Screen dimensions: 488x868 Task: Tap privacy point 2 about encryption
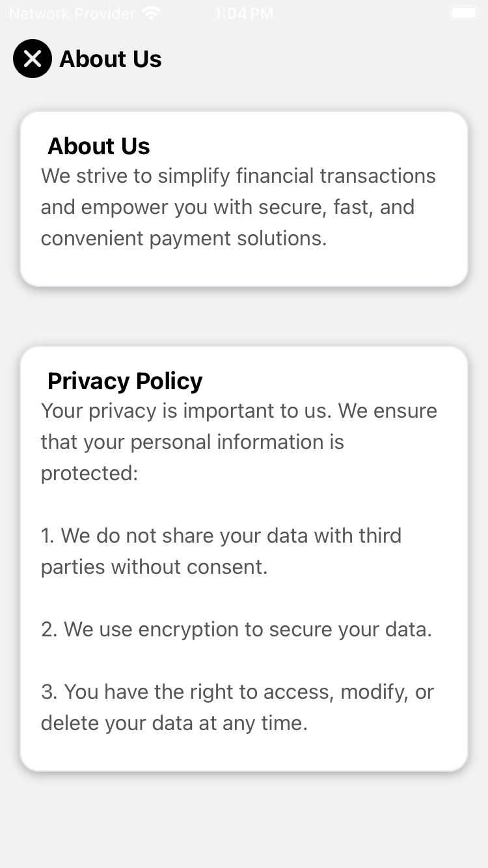[236, 630]
